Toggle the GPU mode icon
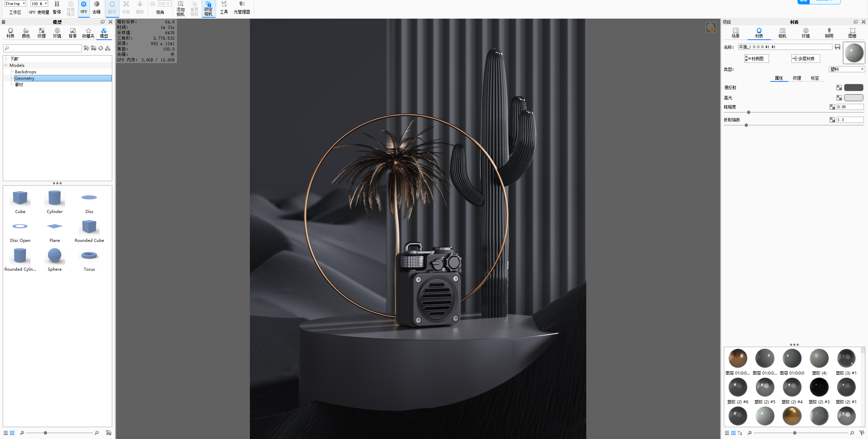 pos(83,4)
